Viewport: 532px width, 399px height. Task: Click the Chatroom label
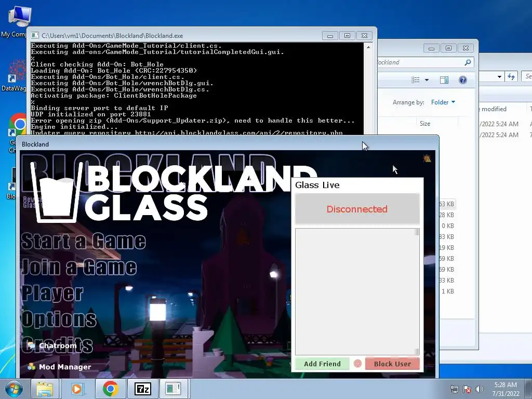coord(58,345)
